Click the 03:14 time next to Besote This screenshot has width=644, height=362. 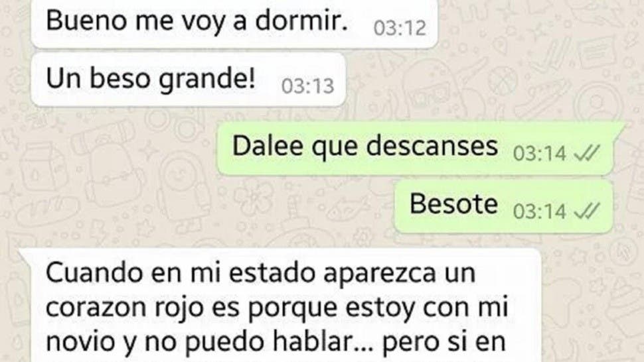coord(540,211)
